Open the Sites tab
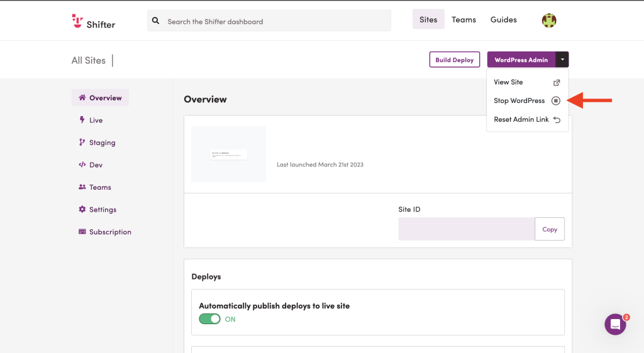The image size is (644, 353). coord(428,19)
